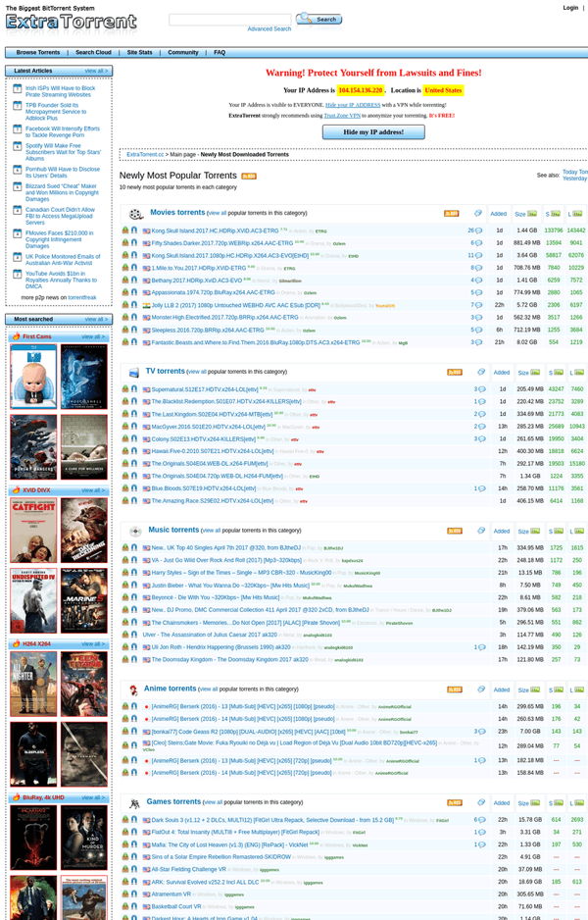Sort by Size icon in Movies header

pos(532,214)
